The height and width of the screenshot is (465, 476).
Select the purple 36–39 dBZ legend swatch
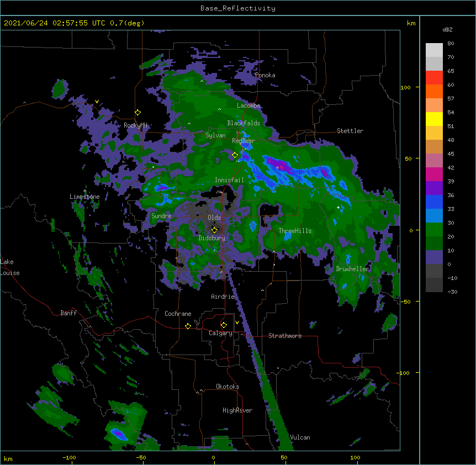pyautogui.click(x=434, y=188)
